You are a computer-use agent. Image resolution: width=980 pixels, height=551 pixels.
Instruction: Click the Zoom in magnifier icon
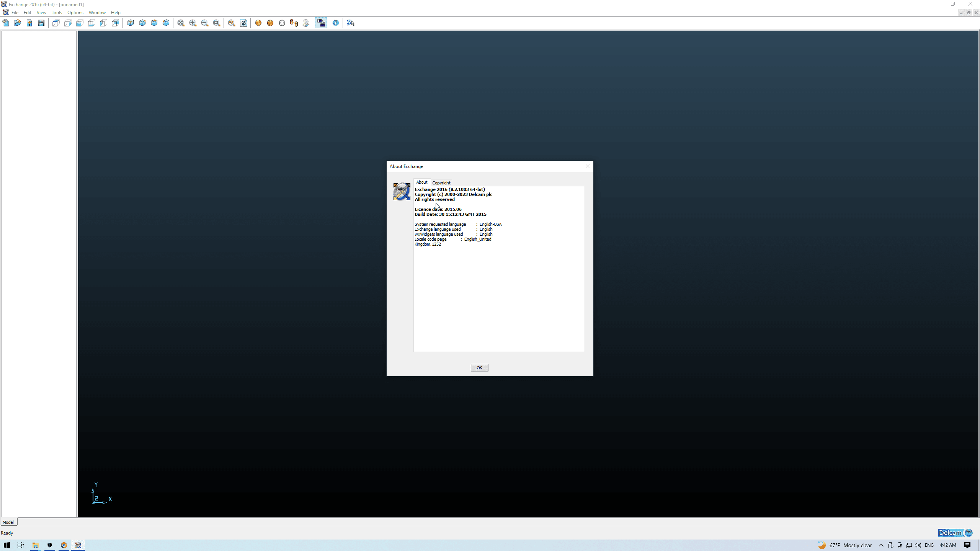193,23
